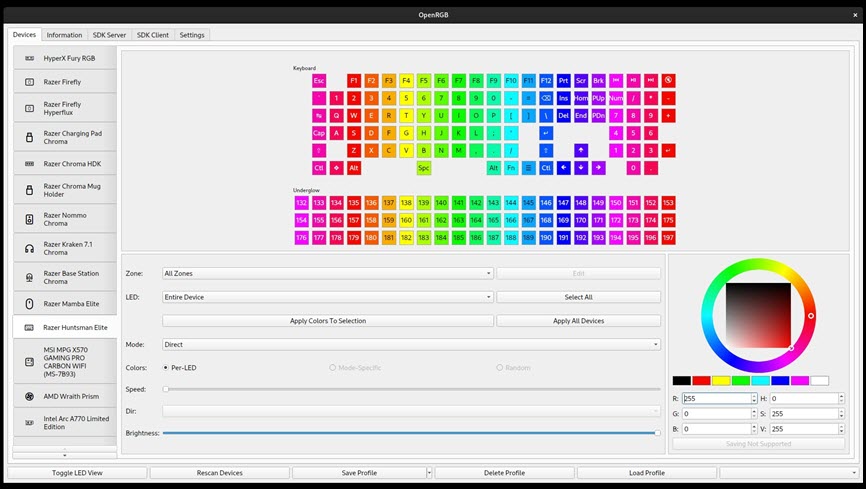Click the device list scroll-down arrow
The width and height of the screenshot is (866, 489).
pos(65,455)
